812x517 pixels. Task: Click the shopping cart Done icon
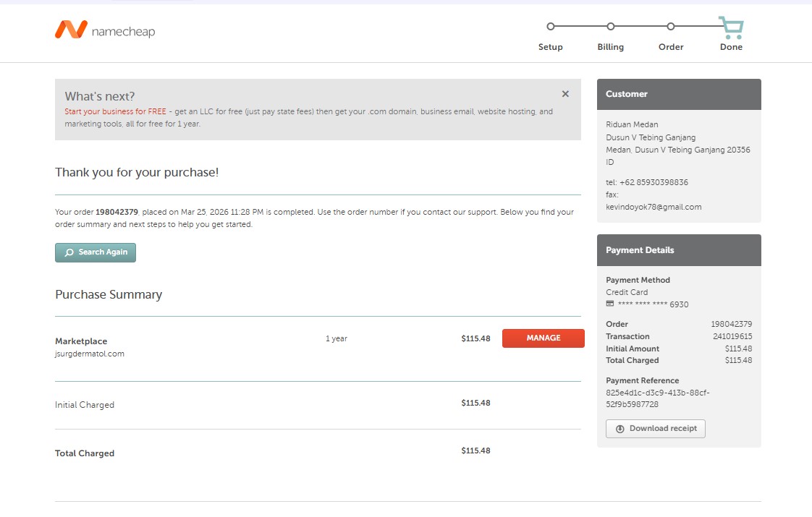[x=731, y=27]
